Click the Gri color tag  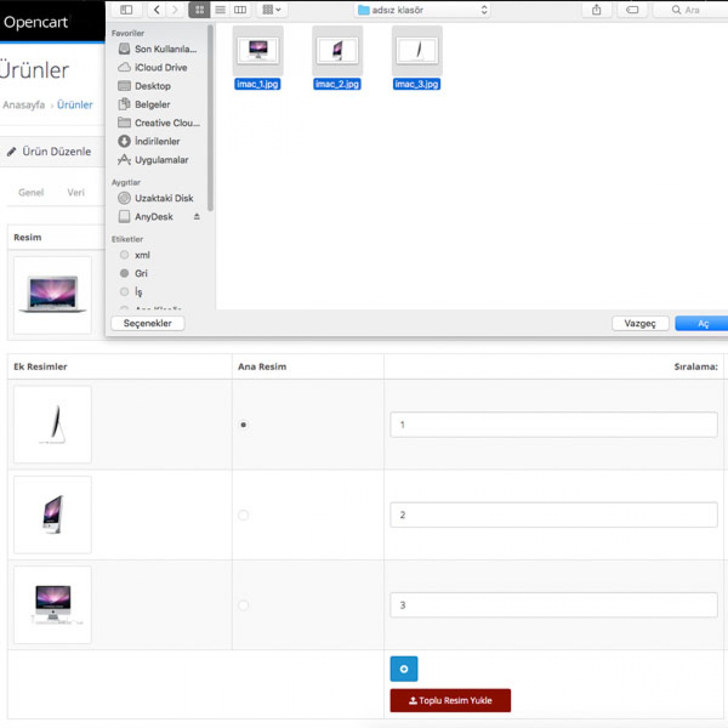[x=140, y=273]
